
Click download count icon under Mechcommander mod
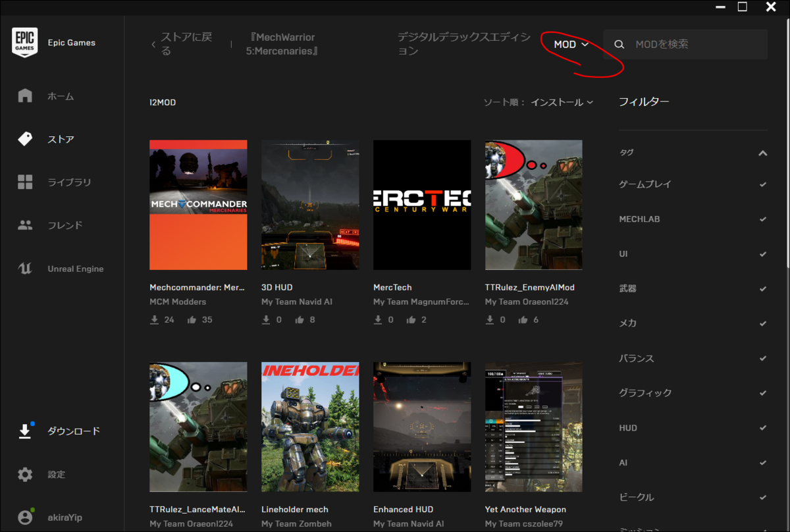[x=155, y=320]
